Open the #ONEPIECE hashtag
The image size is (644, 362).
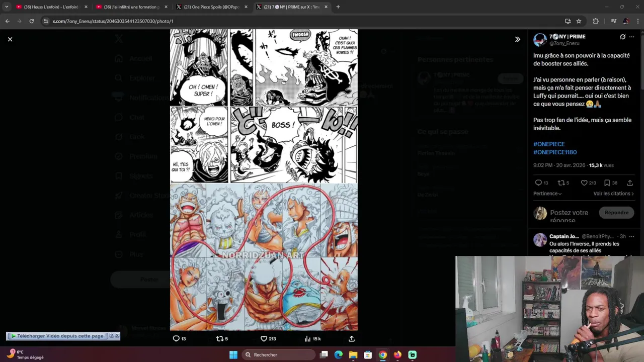tap(549, 144)
